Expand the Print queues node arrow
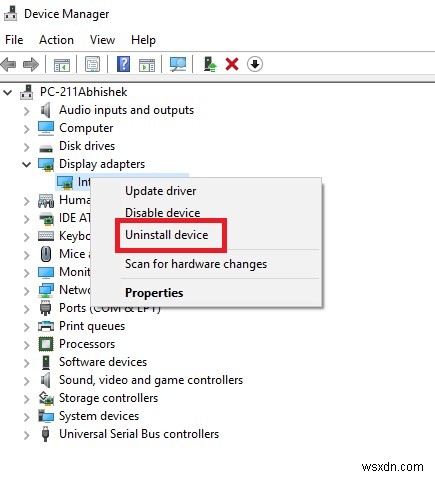435x477 pixels. 27,327
